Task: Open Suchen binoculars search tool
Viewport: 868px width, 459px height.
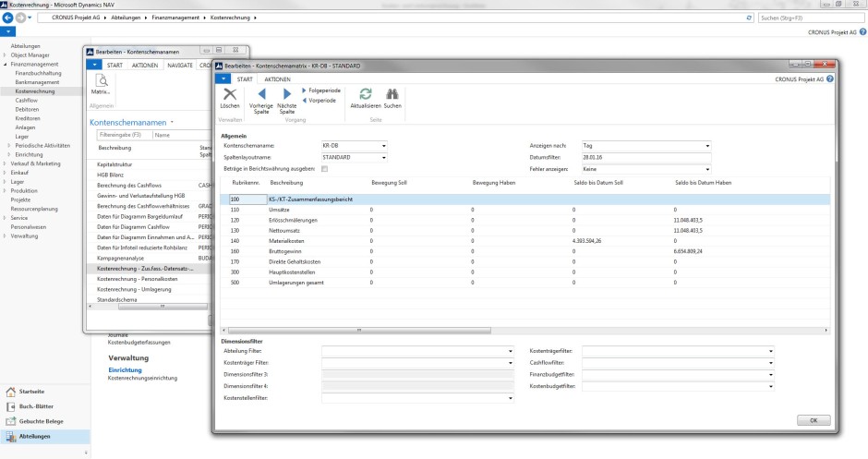Action: [x=392, y=95]
